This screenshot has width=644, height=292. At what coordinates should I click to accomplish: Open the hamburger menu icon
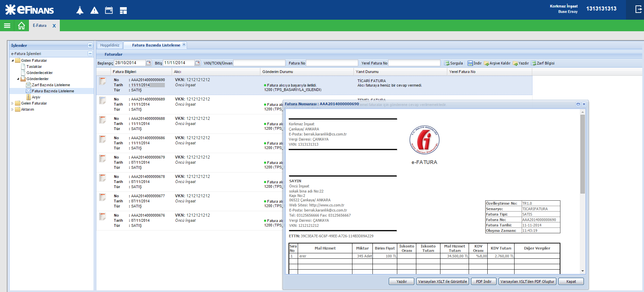(x=7, y=25)
